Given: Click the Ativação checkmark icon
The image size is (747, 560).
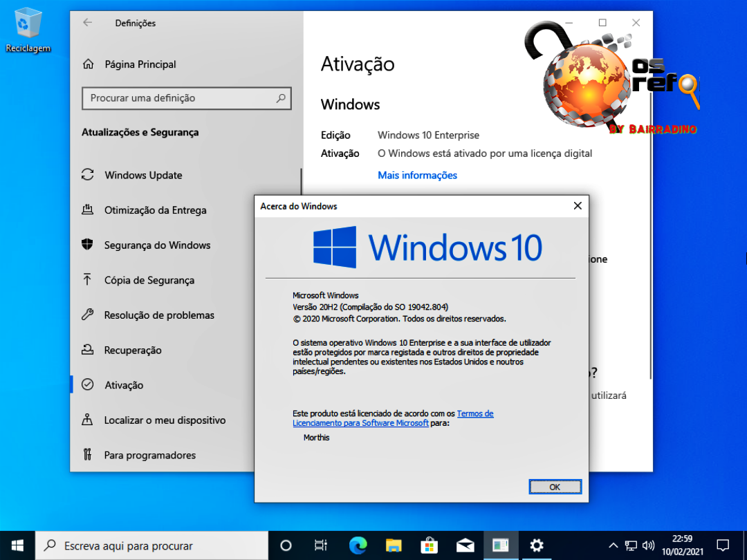Looking at the screenshot, I should click(88, 384).
